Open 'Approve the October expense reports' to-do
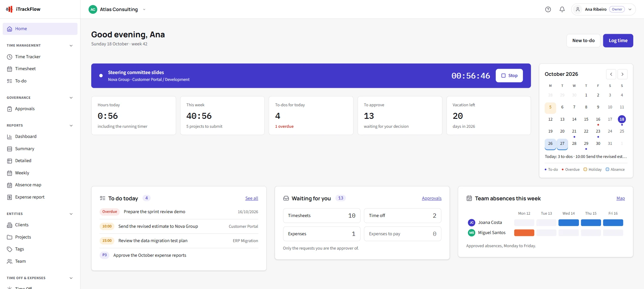 [179, 255]
